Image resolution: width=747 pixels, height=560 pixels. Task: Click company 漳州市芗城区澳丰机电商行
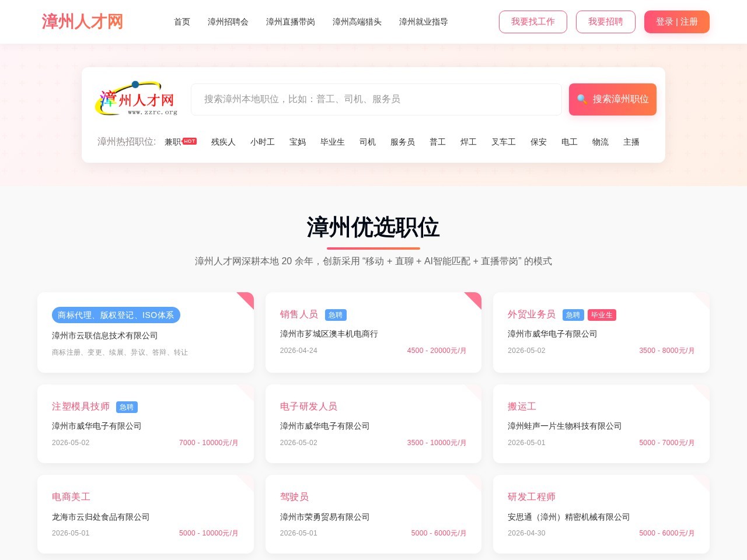point(329,334)
